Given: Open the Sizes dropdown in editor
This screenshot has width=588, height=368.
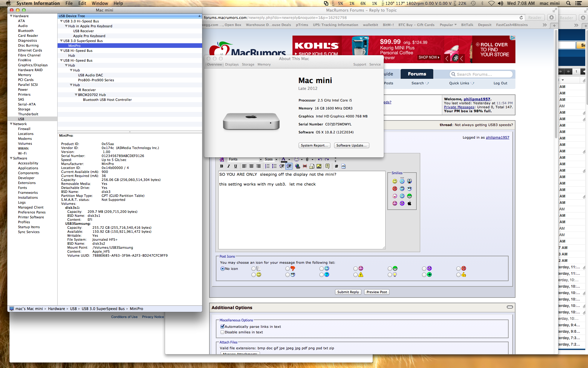Looking at the screenshot, I should [x=271, y=159].
